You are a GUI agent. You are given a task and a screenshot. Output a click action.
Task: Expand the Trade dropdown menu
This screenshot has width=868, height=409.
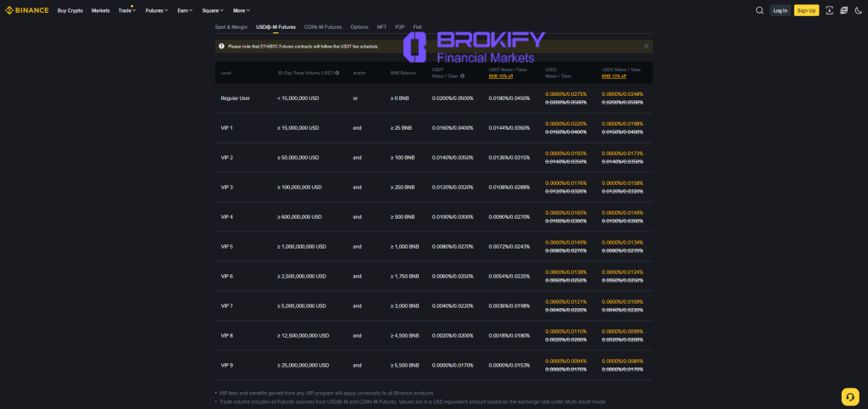pos(127,10)
